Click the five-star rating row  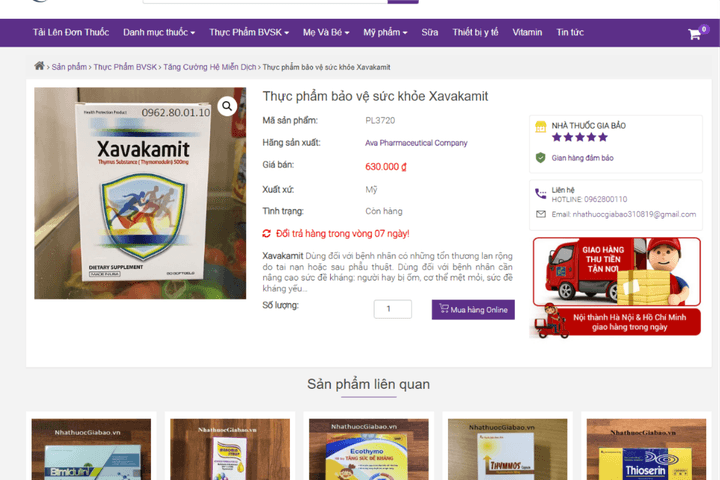click(x=579, y=137)
